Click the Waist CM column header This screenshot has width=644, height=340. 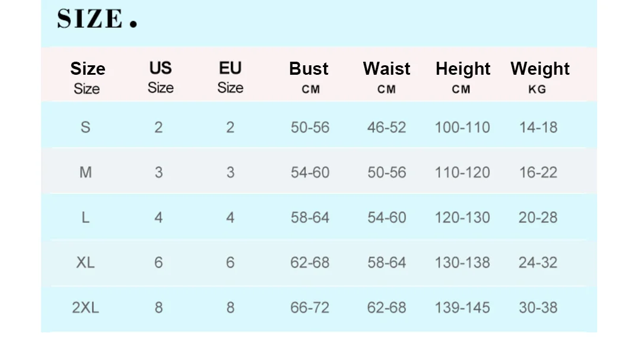386,77
